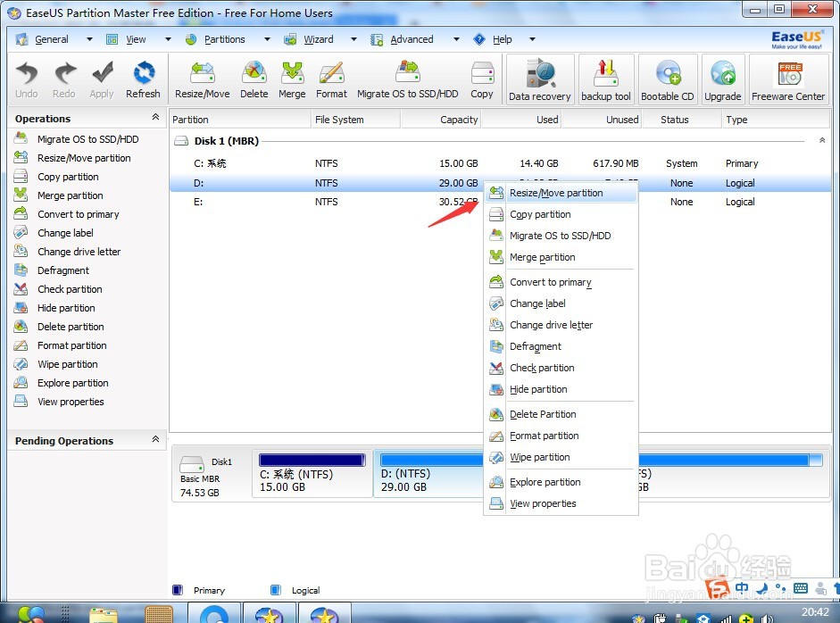Select D: (NTFS) block in disk map

click(x=428, y=474)
